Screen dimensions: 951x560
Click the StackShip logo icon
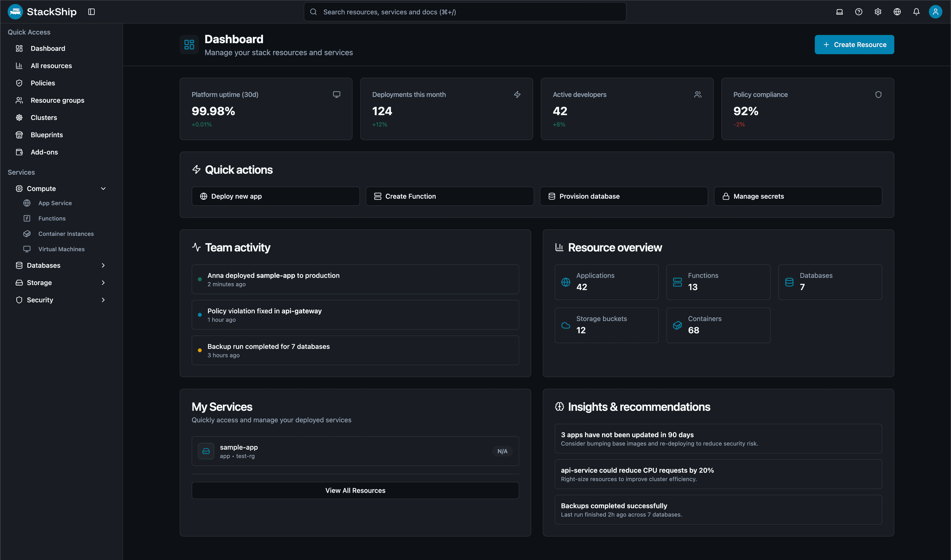[16, 12]
